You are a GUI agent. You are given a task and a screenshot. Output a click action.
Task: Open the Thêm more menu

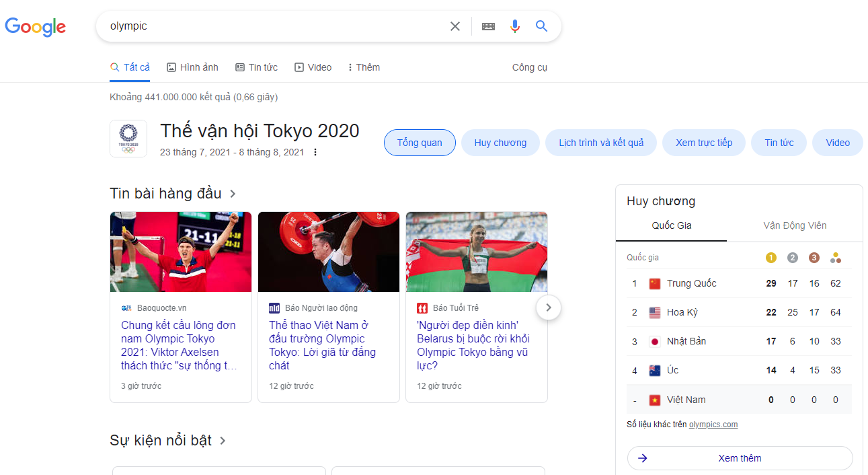point(364,67)
